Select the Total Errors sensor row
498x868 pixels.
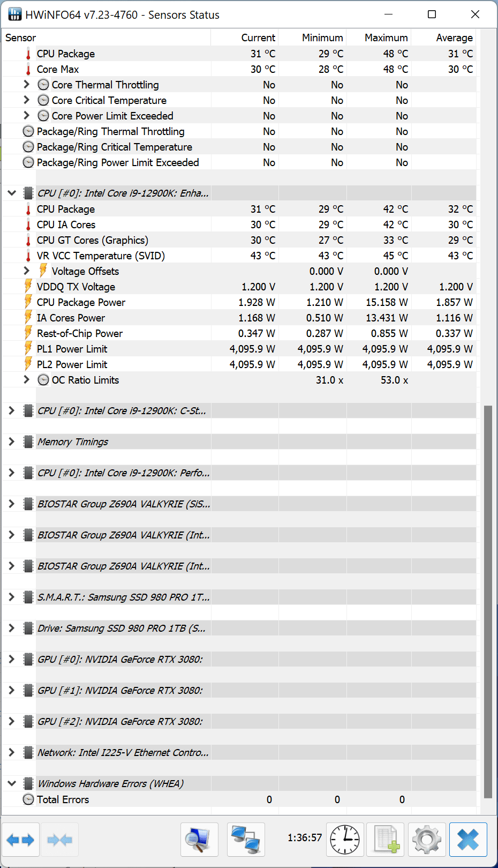63,800
